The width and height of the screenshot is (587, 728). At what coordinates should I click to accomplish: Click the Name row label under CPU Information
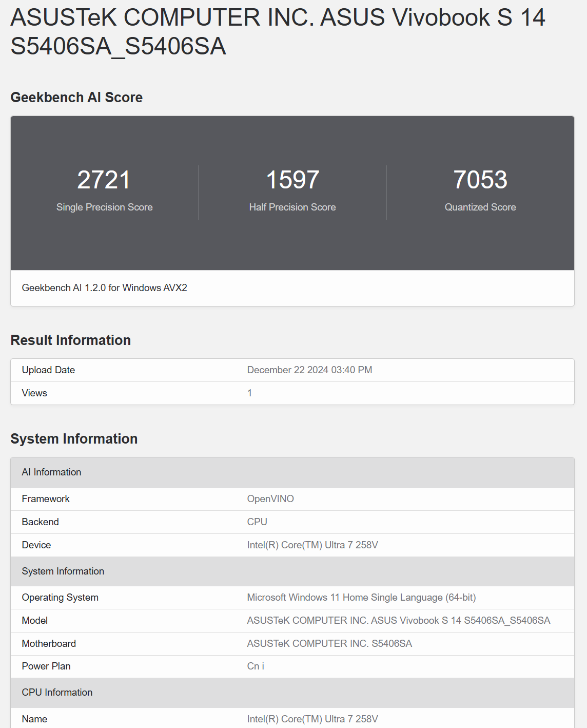[34, 719]
